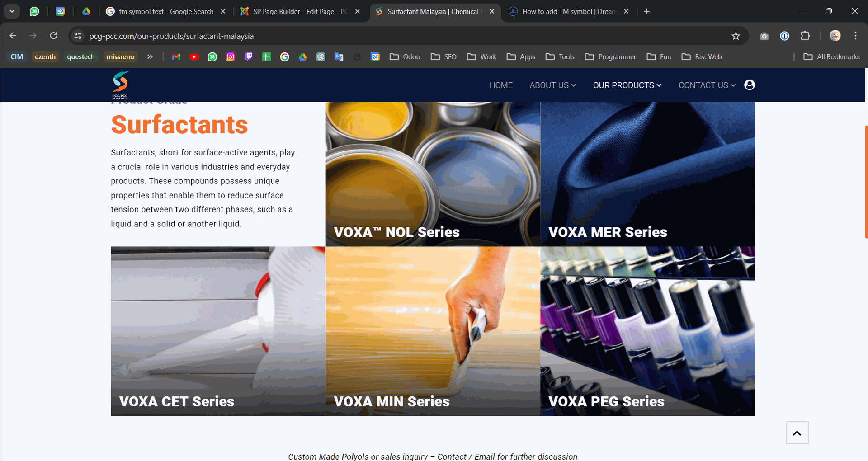Open the All Bookmarks folder
Screen dimensions: 868x461
coord(832,56)
